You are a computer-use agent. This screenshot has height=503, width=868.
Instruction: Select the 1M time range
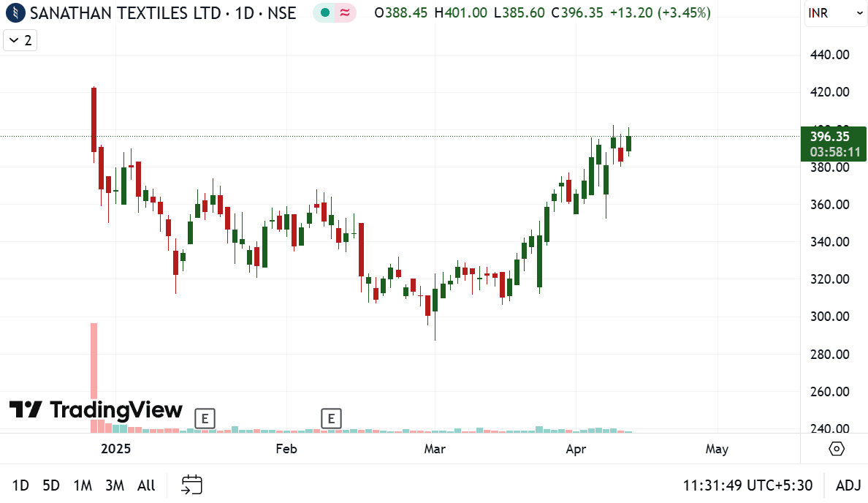point(83,486)
